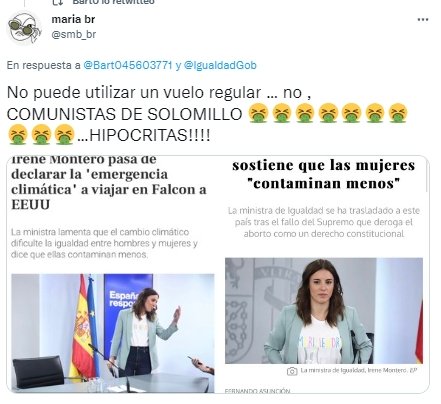The width and height of the screenshot is (441, 404).
Task: Open the @IgualdadGob mention link
Action: click(x=220, y=65)
